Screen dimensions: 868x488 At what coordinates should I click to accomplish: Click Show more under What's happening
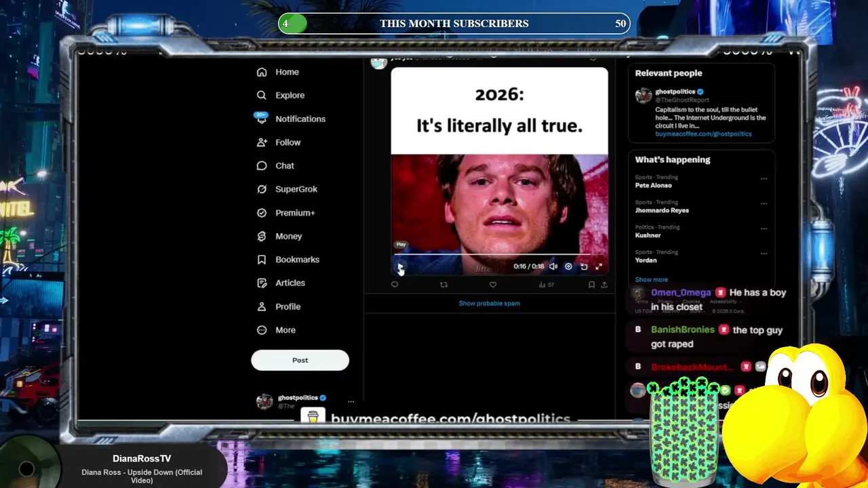(651, 280)
